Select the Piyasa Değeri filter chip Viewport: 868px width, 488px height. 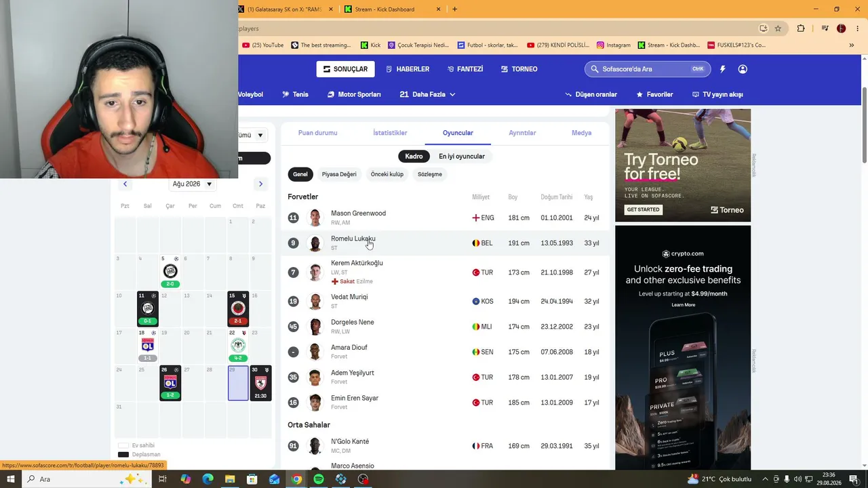(x=339, y=174)
